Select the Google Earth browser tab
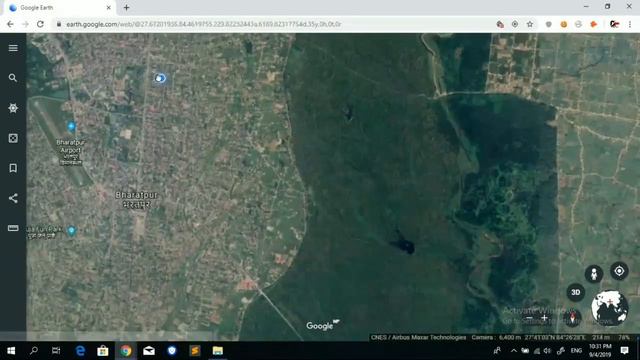This screenshot has width=640, height=360. [60, 8]
